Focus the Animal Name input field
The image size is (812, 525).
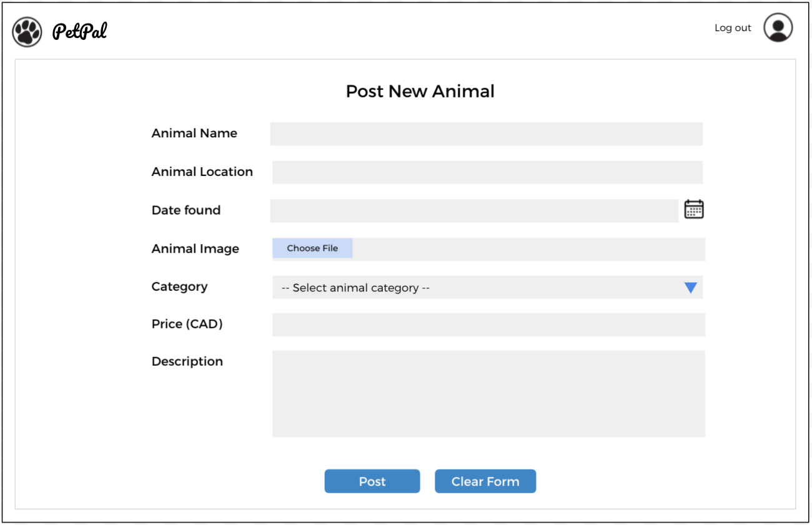[486, 134]
